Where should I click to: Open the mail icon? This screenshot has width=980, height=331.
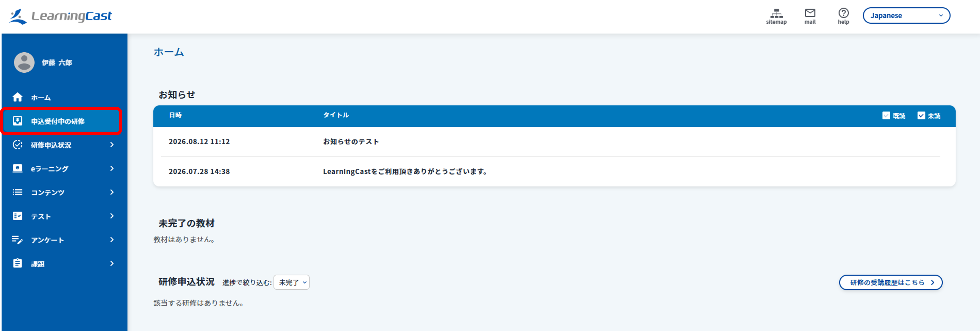click(810, 13)
